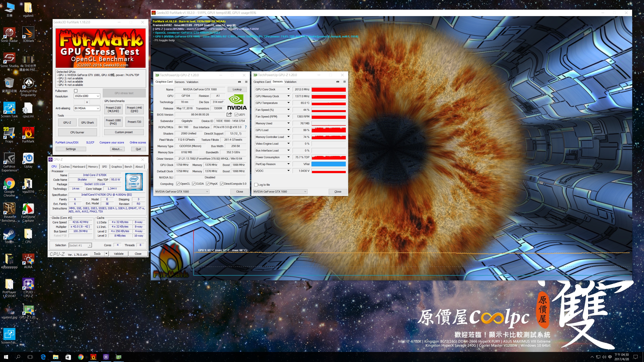Switch to Validation tab in GPU-Z Sensors window
Screen dimensions: 644x362
point(290,82)
